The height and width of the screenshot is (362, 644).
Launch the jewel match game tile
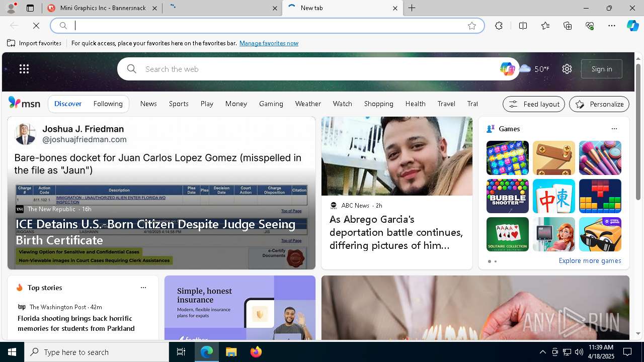pyautogui.click(x=508, y=158)
